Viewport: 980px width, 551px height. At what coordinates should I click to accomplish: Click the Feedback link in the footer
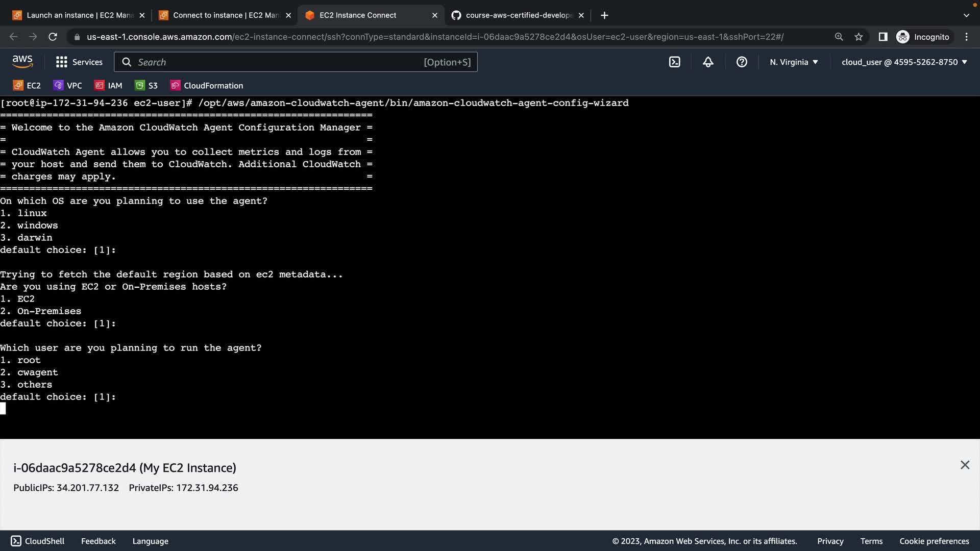pyautogui.click(x=98, y=541)
